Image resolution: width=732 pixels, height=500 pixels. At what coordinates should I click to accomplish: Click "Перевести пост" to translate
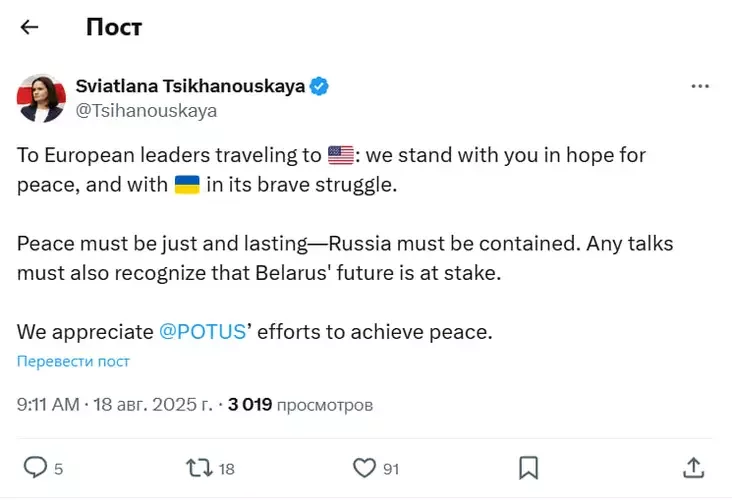click(73, 361)
